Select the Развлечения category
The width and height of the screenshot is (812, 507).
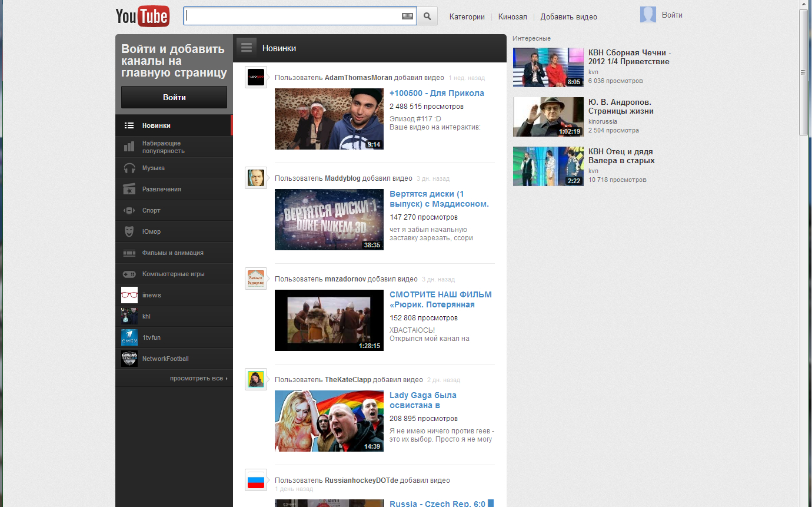tap(174, 189)
